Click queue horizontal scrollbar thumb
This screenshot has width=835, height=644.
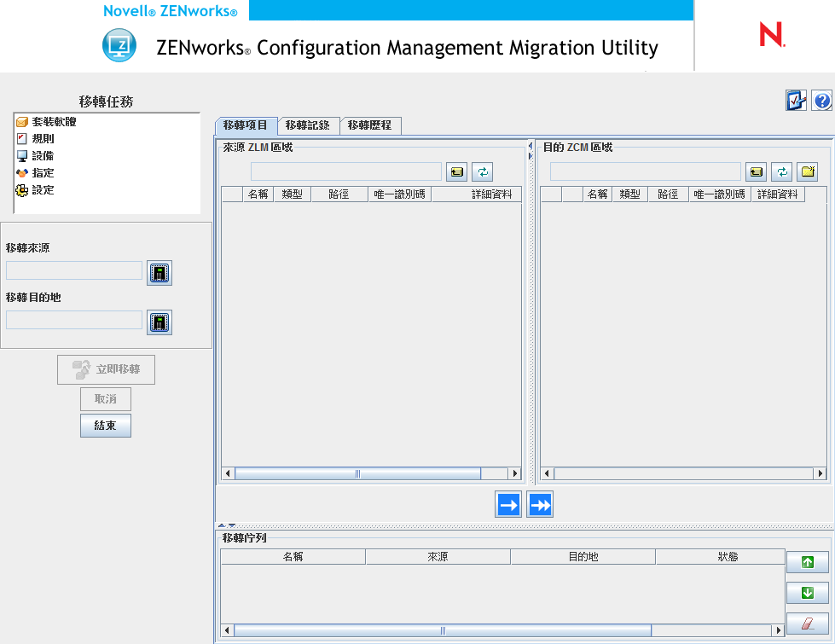point(443,630)
